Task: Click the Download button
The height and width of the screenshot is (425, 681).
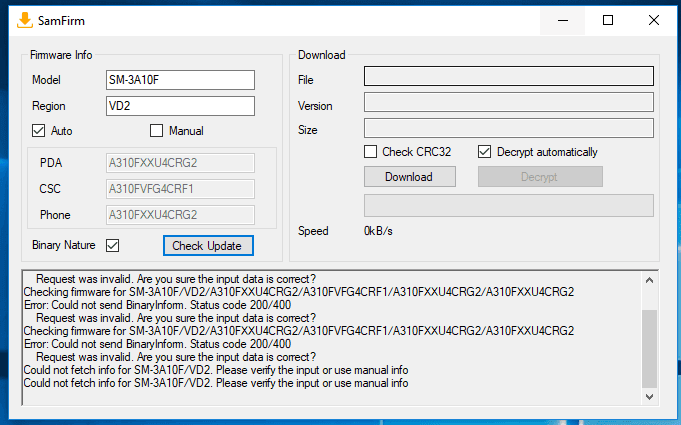Action: point(410,177)
